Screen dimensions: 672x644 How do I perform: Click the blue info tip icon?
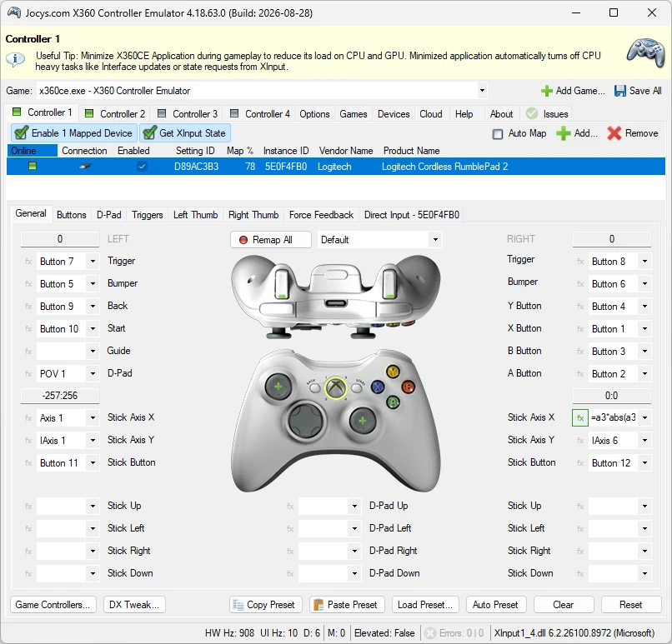point(16,58)
